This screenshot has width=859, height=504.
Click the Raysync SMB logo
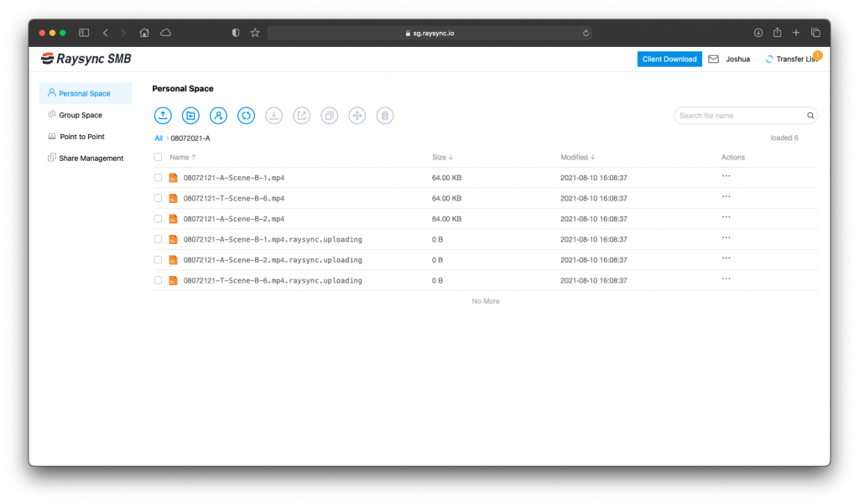(x=86, y=59)
